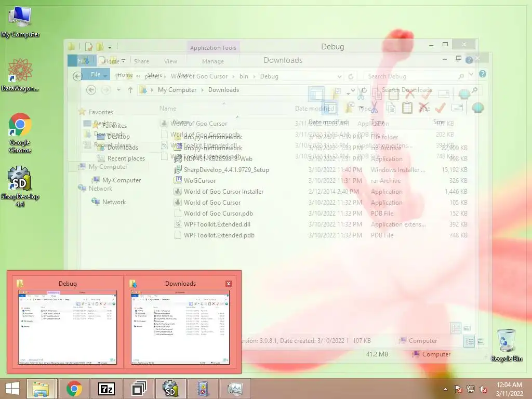The height and width of the screenshot is (399, 532).
Task: Switch Debug window to details view
Action: (x=456, y=328)
